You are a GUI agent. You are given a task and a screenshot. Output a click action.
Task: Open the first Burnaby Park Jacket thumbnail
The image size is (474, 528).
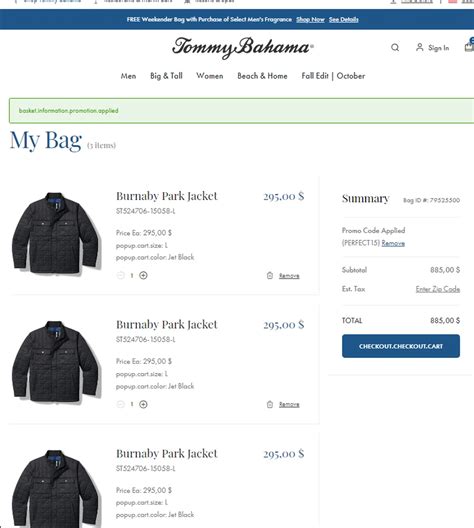56,233
